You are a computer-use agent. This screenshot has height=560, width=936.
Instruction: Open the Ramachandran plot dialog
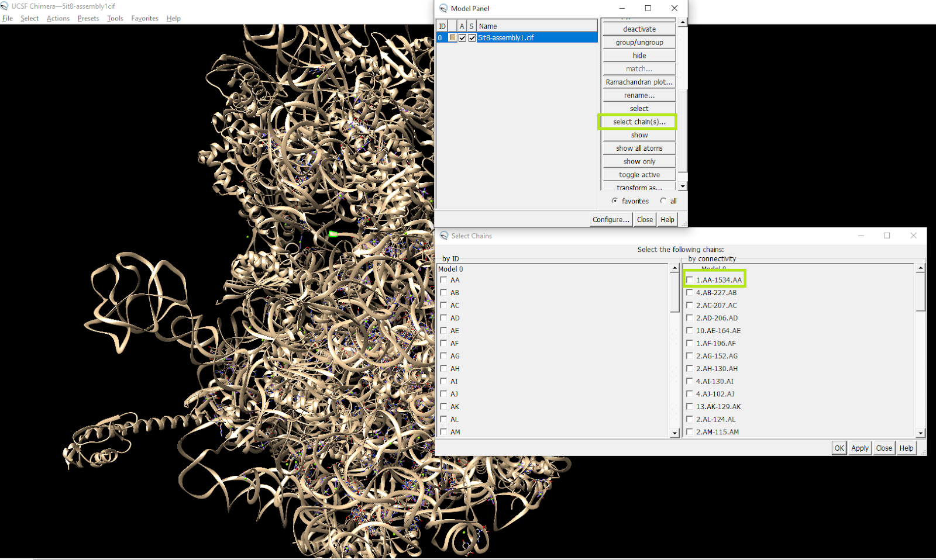pos(639,82)
